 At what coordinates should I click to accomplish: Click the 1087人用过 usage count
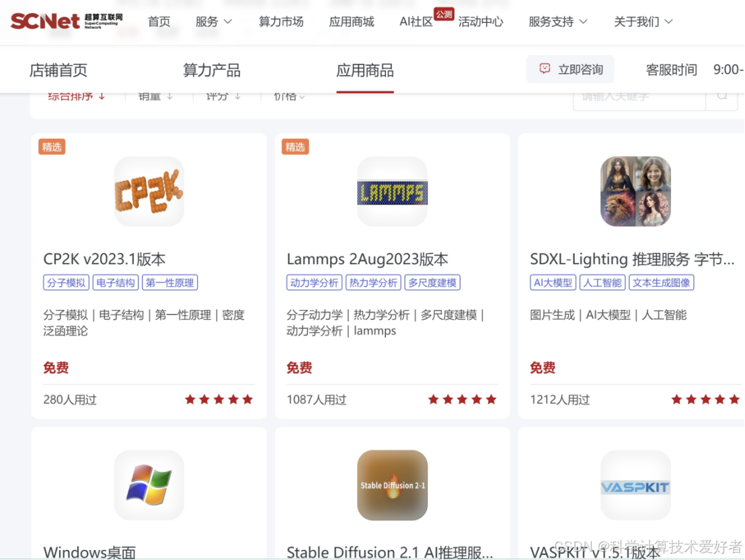(317, 400)
